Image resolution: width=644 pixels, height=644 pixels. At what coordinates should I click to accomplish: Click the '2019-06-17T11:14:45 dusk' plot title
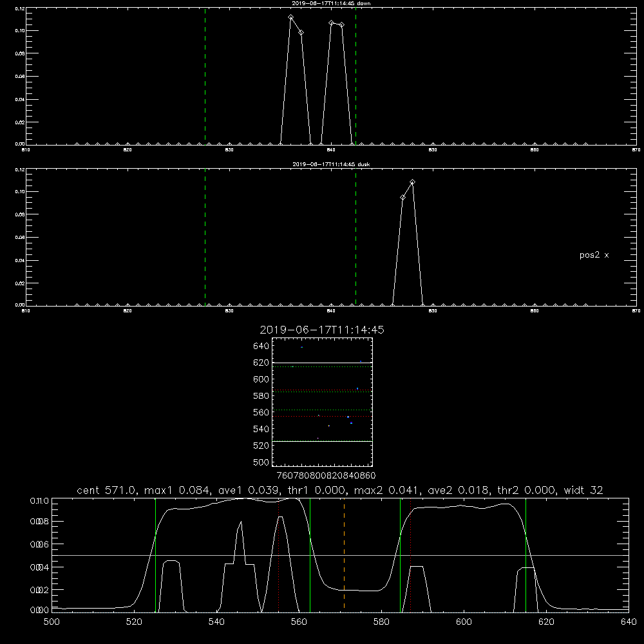point(331,164)
